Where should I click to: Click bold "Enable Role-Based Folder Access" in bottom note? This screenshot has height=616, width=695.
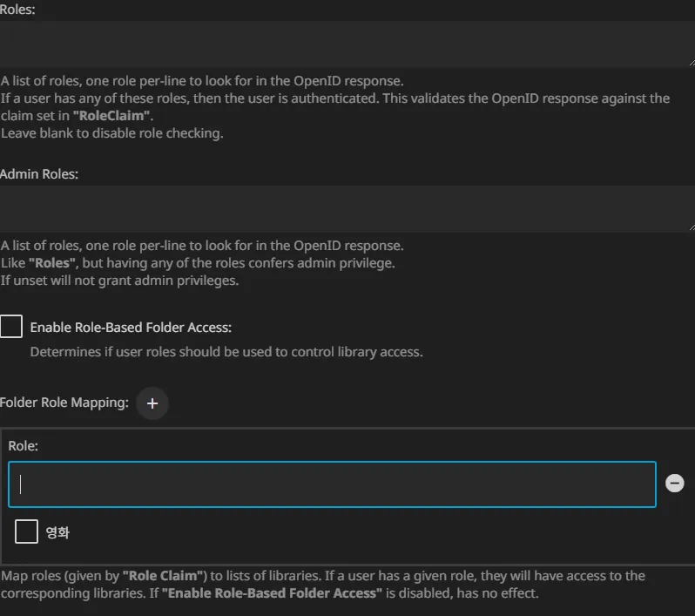pos(272,593)
